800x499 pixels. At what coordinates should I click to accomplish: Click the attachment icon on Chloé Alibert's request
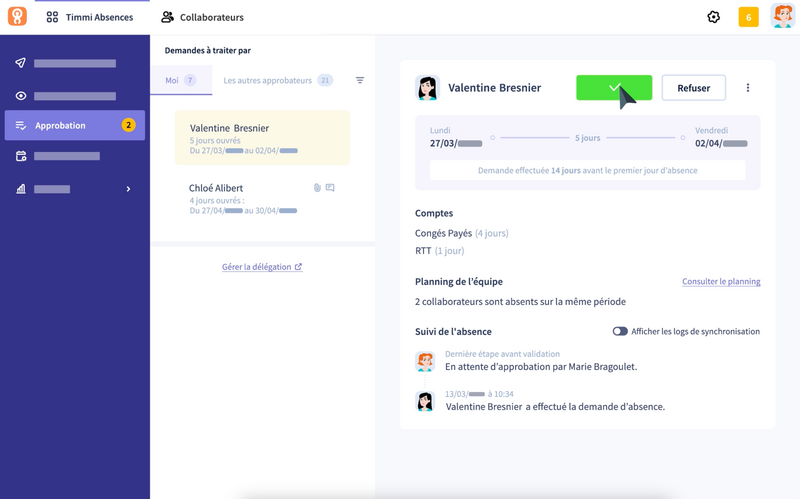[317, 188]
